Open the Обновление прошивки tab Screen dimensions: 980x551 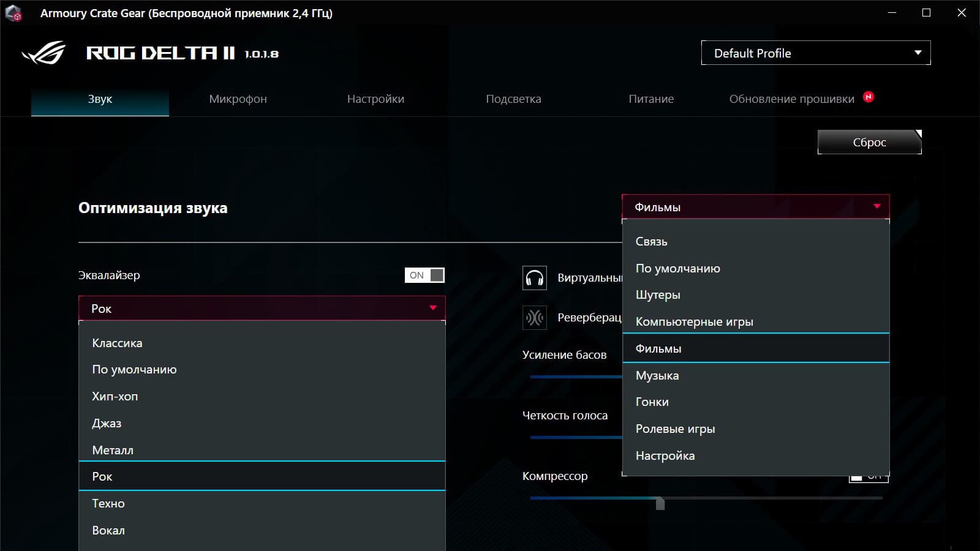(791, 99)
